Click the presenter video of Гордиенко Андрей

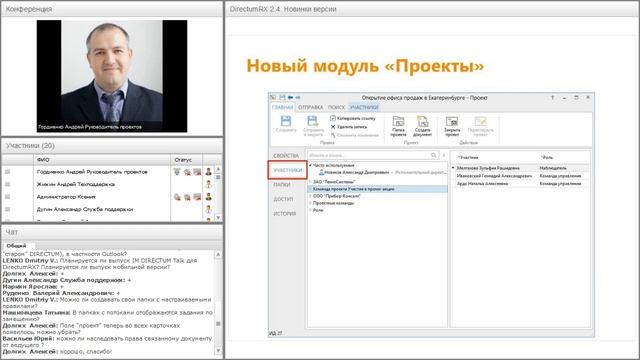(x=112, y=76)
